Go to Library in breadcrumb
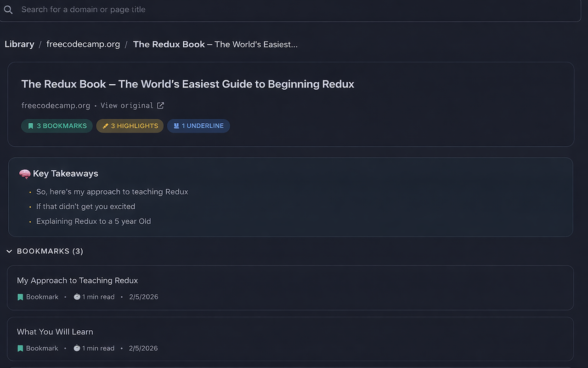 tap(19, 44)
